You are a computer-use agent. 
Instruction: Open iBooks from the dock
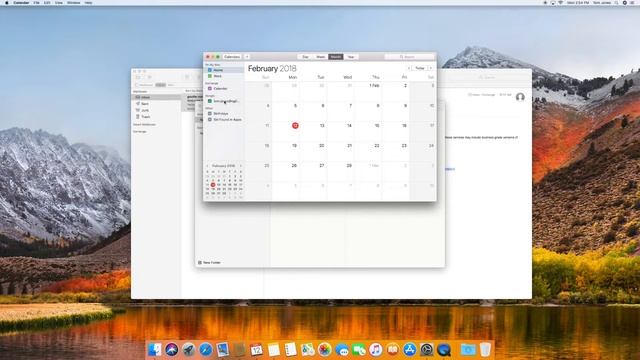pos(393,349)
